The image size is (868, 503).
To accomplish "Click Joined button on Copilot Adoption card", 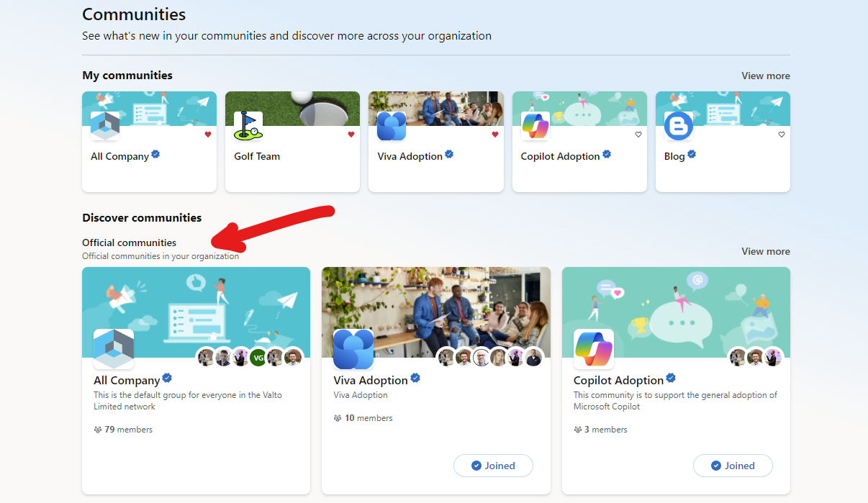I will pyautogui.click(x=733, y=466).
